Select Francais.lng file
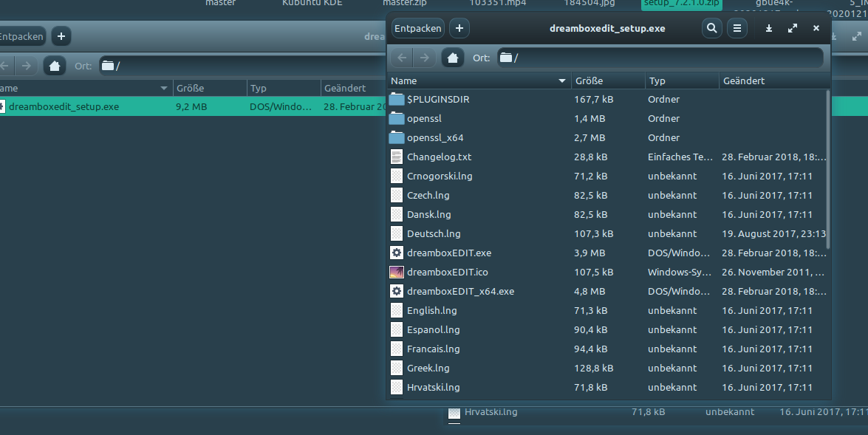Screen dimensions: 868x435 click(606, 349)
